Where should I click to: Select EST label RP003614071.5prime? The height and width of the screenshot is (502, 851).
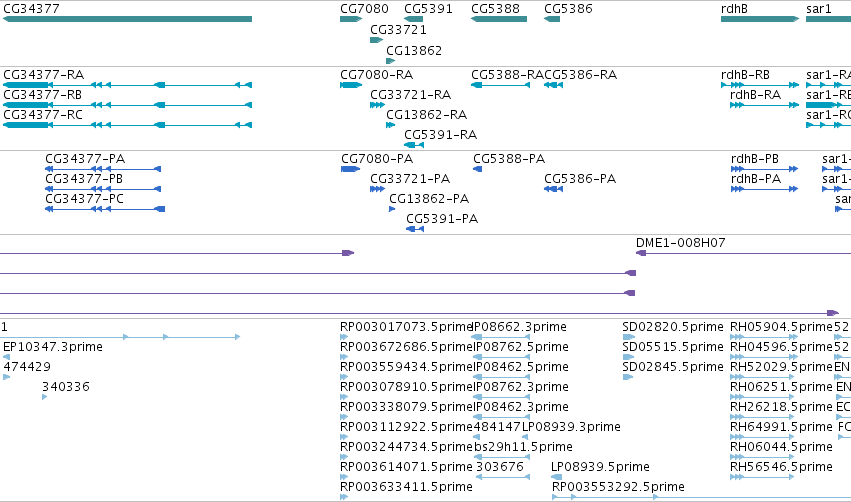pos(406,467)
